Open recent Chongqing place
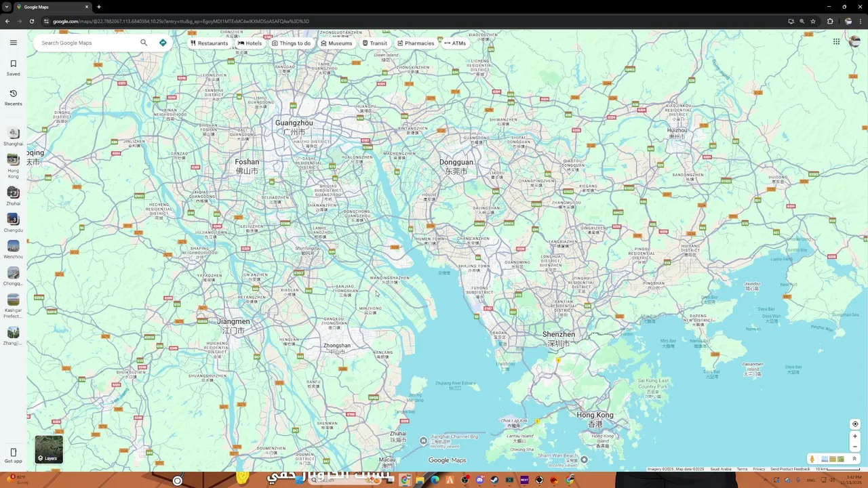Screen dimensions: 868x488 pyautogui.click(x=13, y=277)
